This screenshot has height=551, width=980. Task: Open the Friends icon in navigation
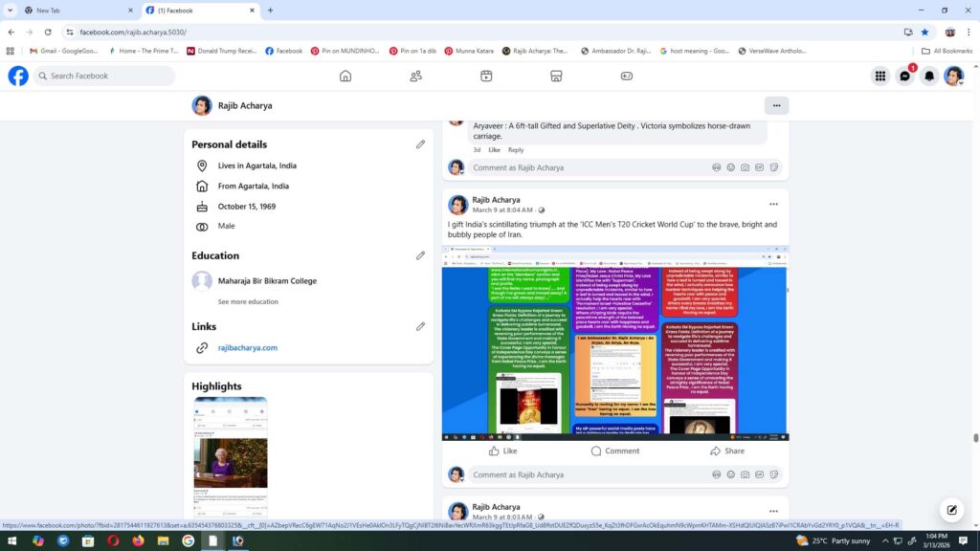pyautogui.click(x=415, y=77)
